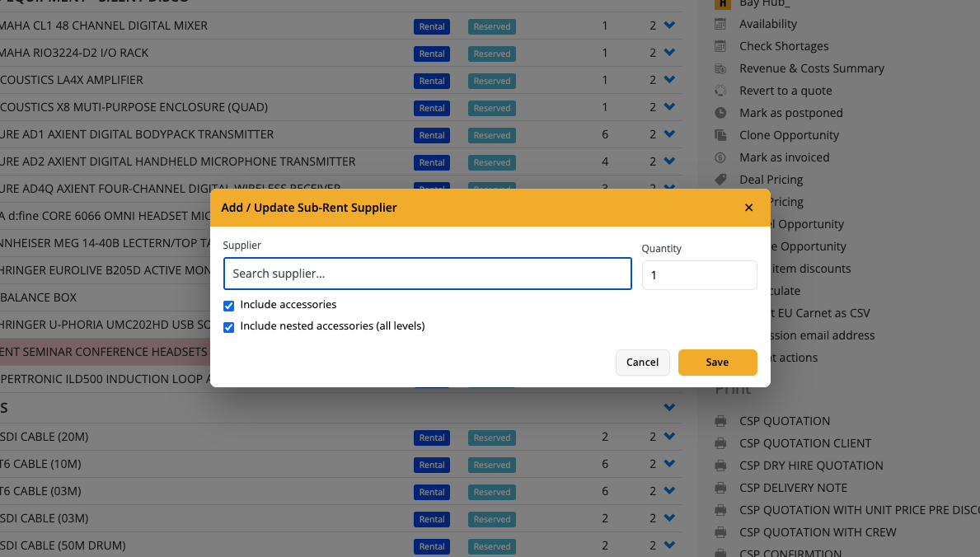Click Rental badge on LA4X Amplifier row
980x557 pixels.
432,82
